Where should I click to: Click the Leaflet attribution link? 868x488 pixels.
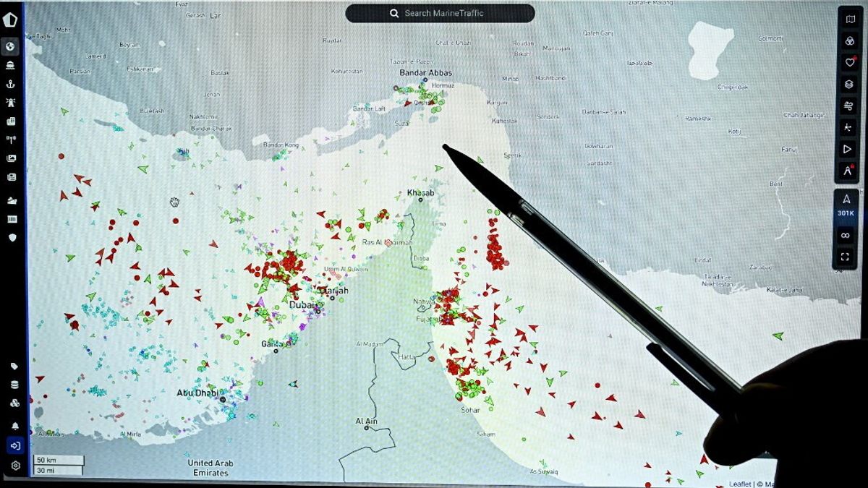pyautogui.click(x=739, y=484)
